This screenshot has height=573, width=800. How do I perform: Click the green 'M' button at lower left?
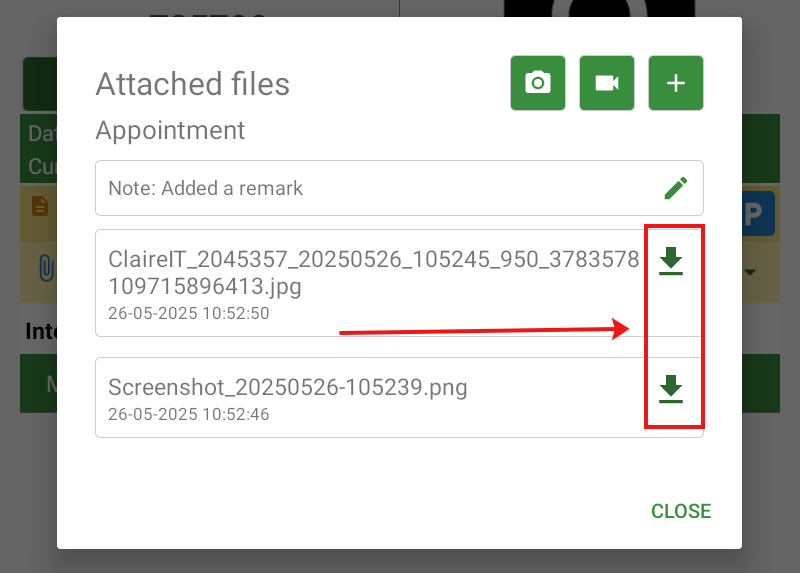tap(39, 385)
